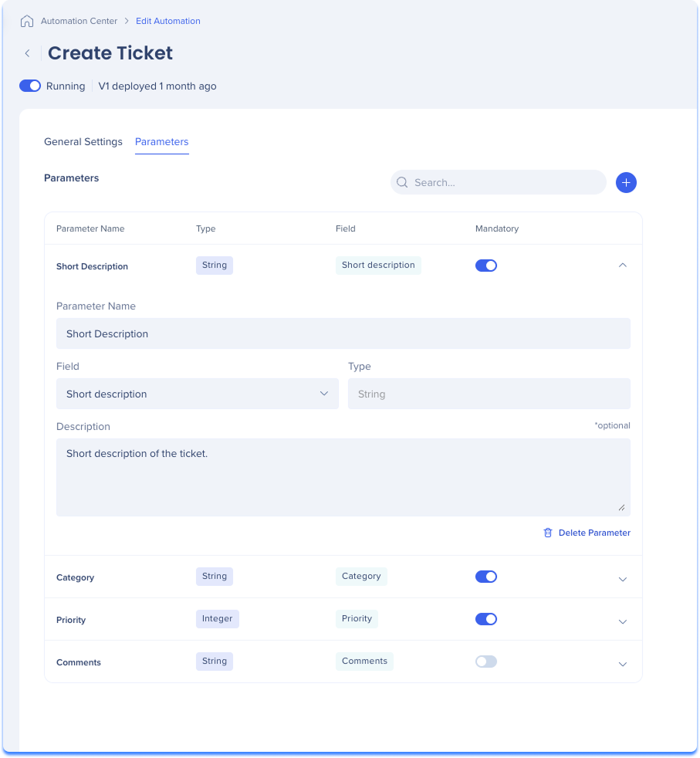Click the home icon in breadcrumb
700x758 pixels.
27,22
